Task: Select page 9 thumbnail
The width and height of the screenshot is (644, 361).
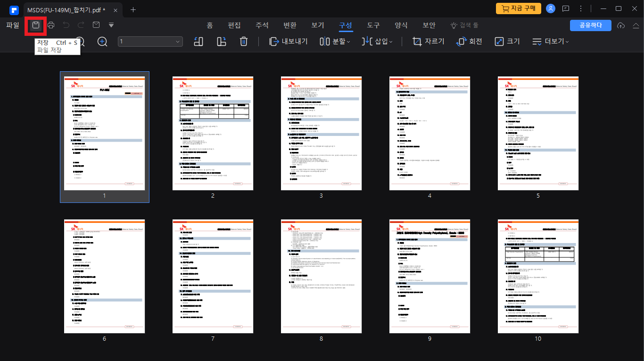Action: [430, 277]
